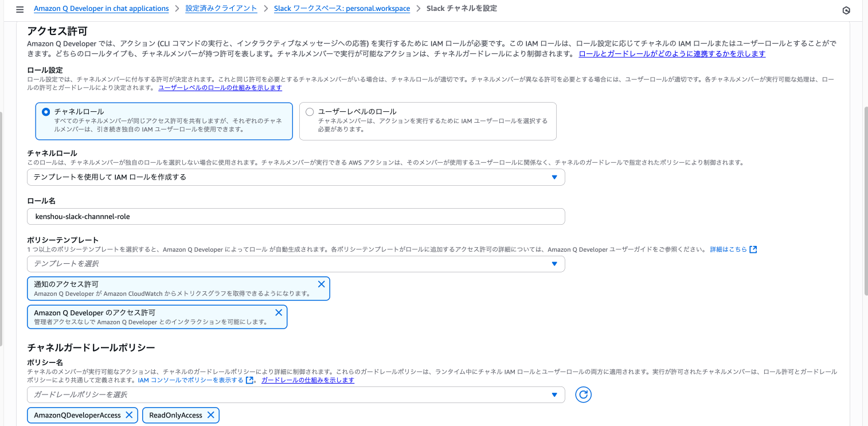
Task: Refresh the guardrail policy list
Action: point(583,394)
